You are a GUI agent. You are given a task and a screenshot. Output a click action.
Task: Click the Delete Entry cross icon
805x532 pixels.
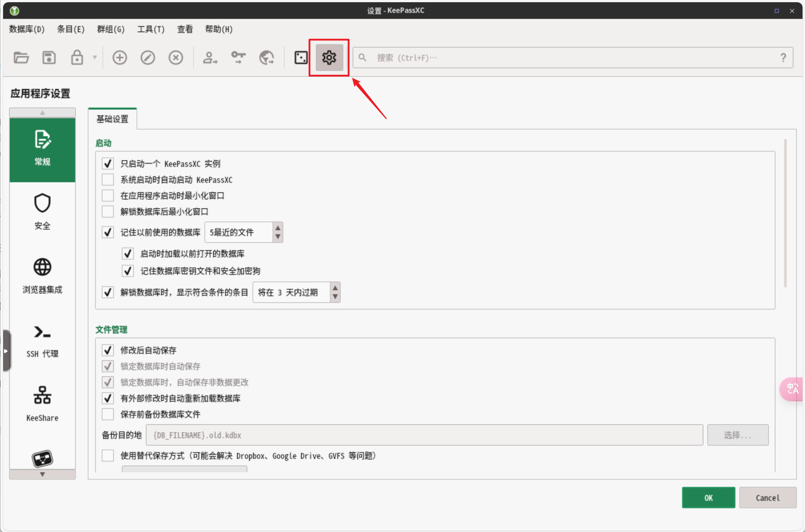176,58
